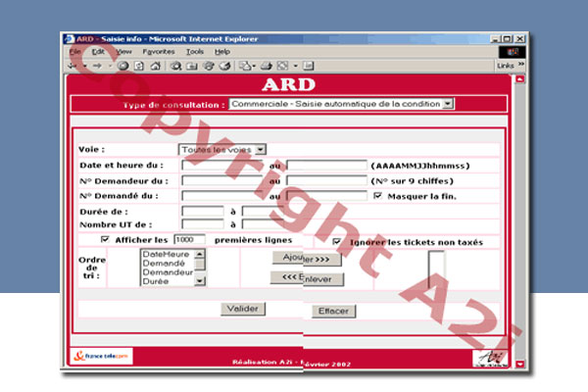Image resolution: width=588 pixels, height=392 pixels.
Task: Click the Windows flag logo
Action: tap(512, 52)
